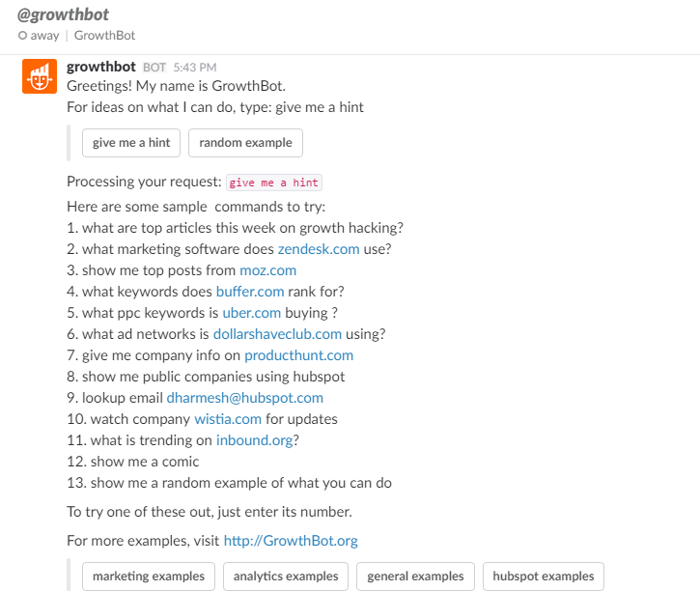The height and width of the screenshot is (591, 700).
Task: Click the growthbot sender name
Action: pyautogui.click(x=101, y=67)
